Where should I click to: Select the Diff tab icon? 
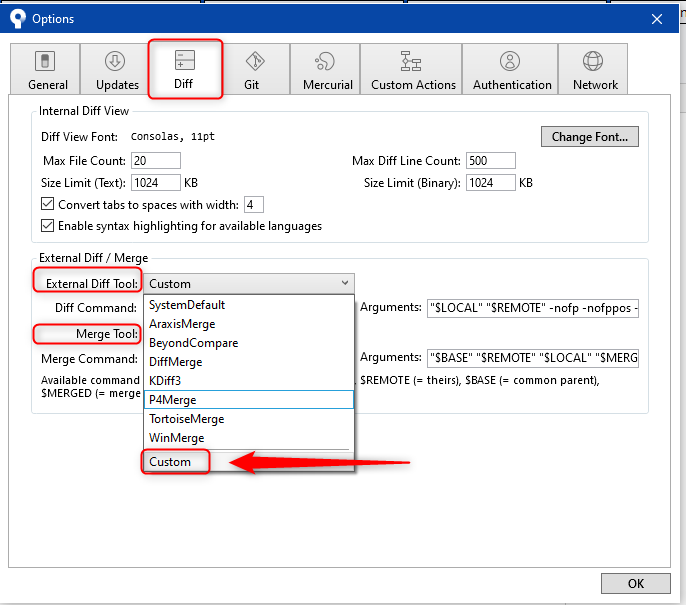(x=184, y=60)
